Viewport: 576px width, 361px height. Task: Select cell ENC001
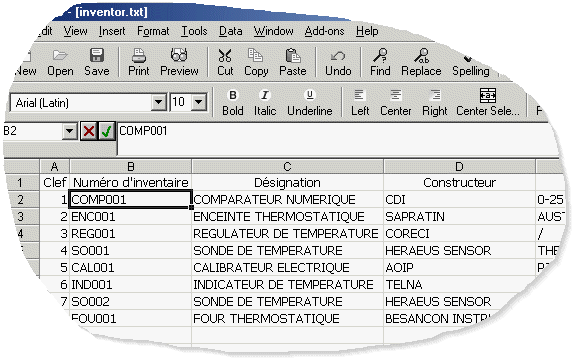(130, 217)
